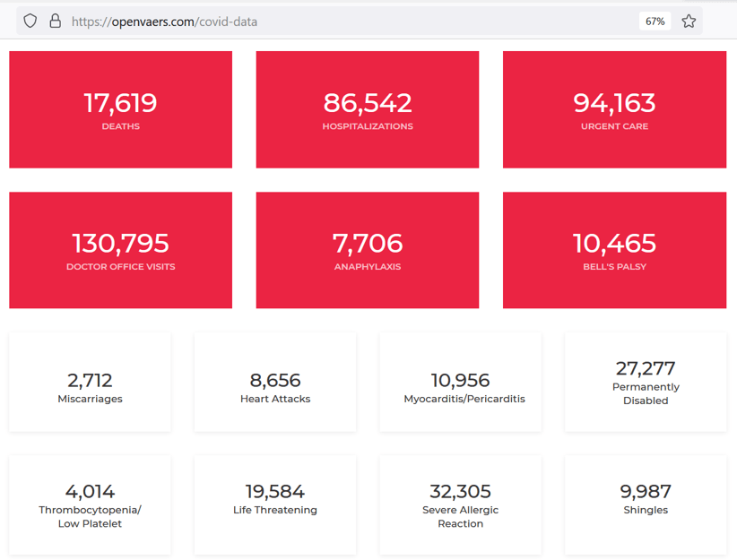Screen dimensions: 737x560
Task: Click the 2,712 Miscarriages card
Action: pos(90,383)
